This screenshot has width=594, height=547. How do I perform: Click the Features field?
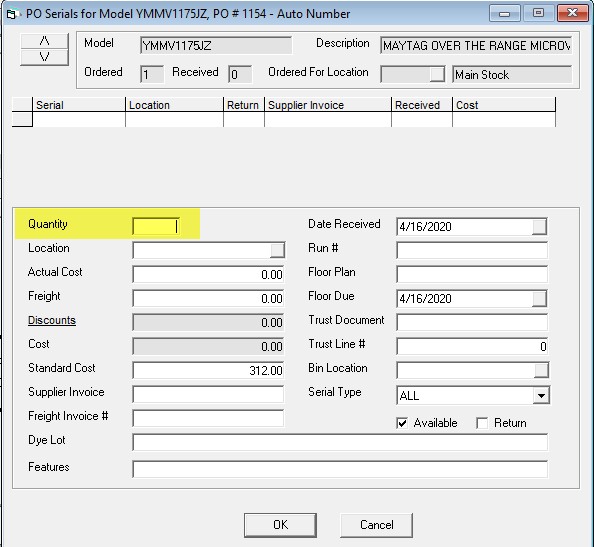click(x=340, y=469)
